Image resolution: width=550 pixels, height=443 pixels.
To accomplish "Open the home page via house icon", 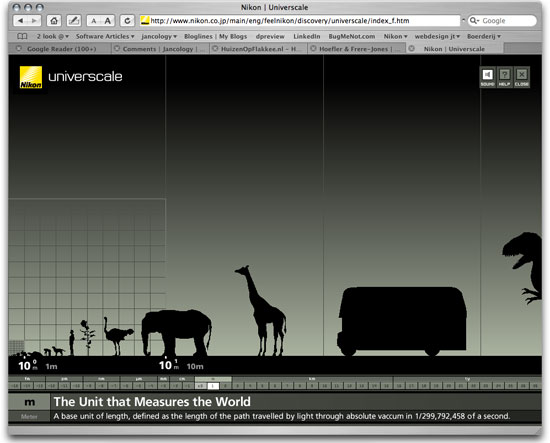I will [x=54, y=21].
